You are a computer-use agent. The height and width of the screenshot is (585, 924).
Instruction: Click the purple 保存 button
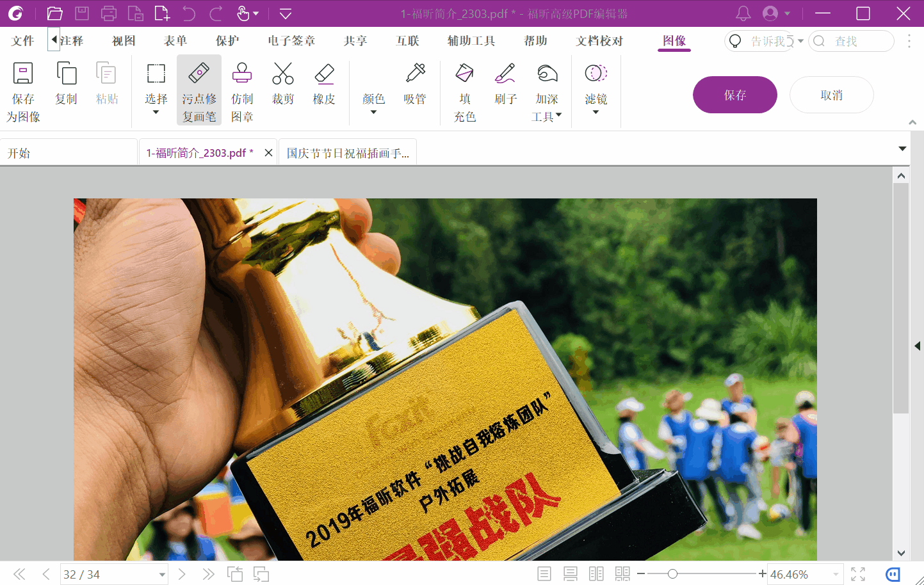(x=735, y=95)
